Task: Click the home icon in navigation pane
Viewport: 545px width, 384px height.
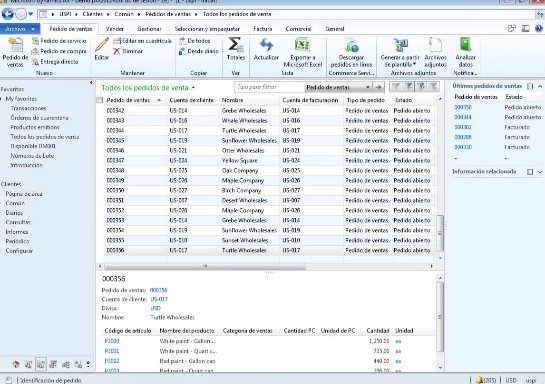Action: [16, 364]
